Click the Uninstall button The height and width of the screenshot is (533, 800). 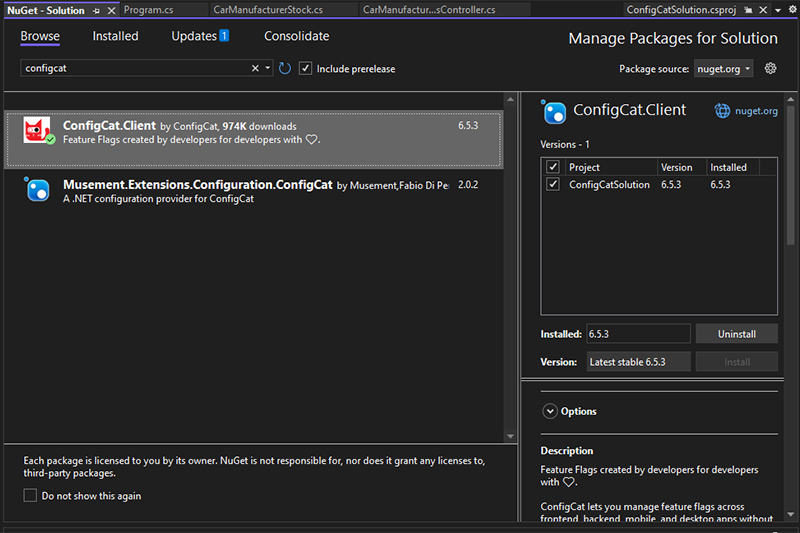[737, 334]
